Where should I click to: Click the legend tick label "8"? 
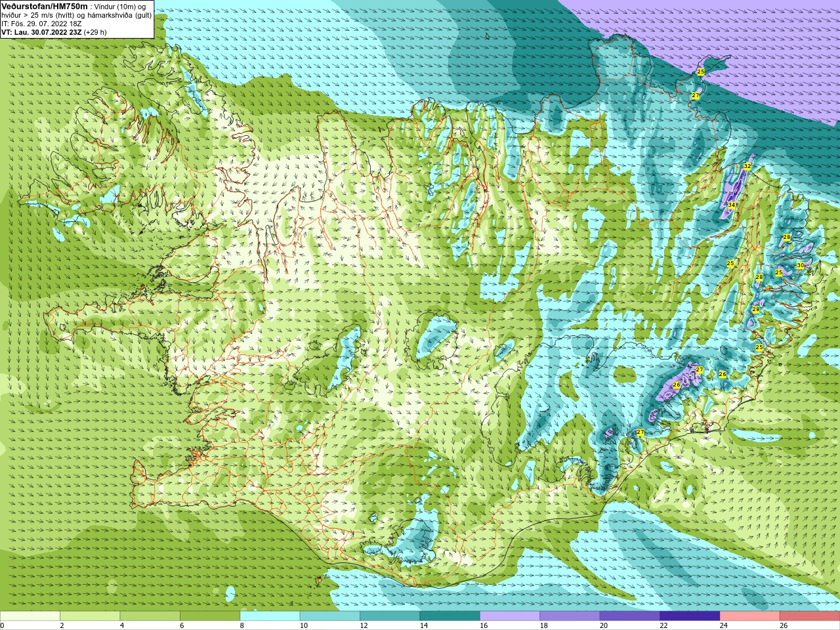click(241, 625)
